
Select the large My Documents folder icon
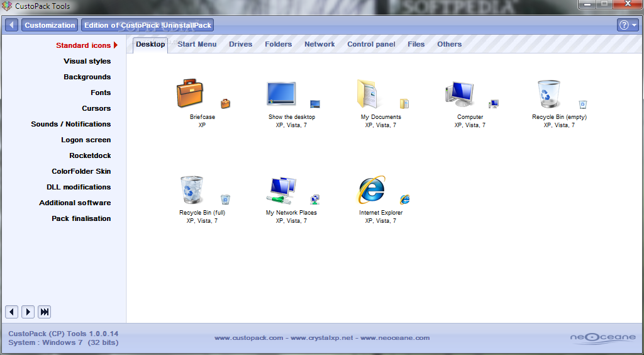(x=367, y=94)
